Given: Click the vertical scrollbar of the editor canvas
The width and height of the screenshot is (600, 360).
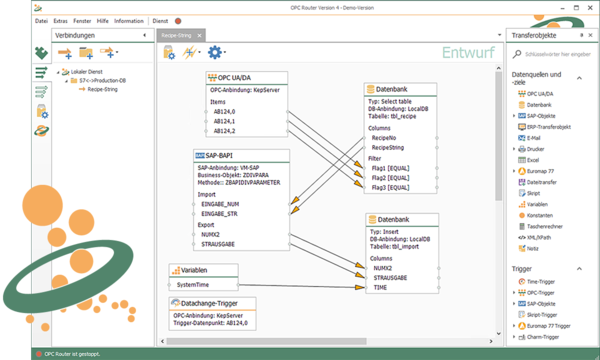Looking at the screenshot, I should (x=499, y=136).
